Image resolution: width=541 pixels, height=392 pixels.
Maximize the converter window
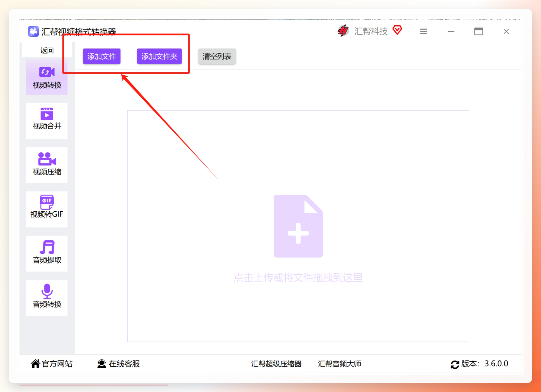pyautogui.click(x=479, y=32)
